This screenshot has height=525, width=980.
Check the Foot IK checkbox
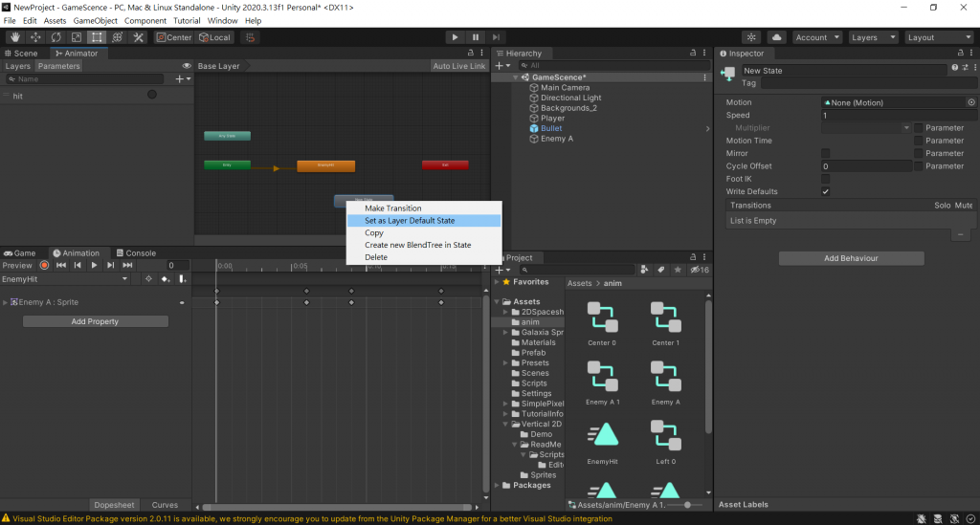point(826,179)
